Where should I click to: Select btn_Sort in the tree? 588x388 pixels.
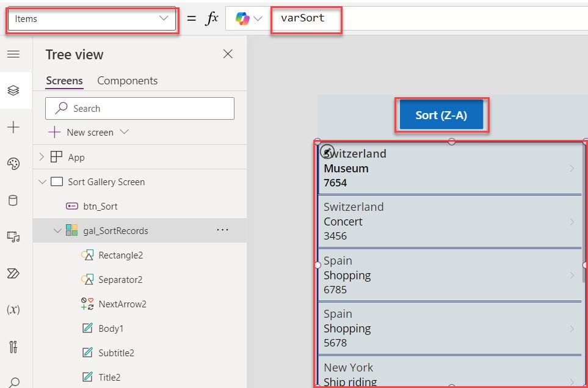pos(100,207)
